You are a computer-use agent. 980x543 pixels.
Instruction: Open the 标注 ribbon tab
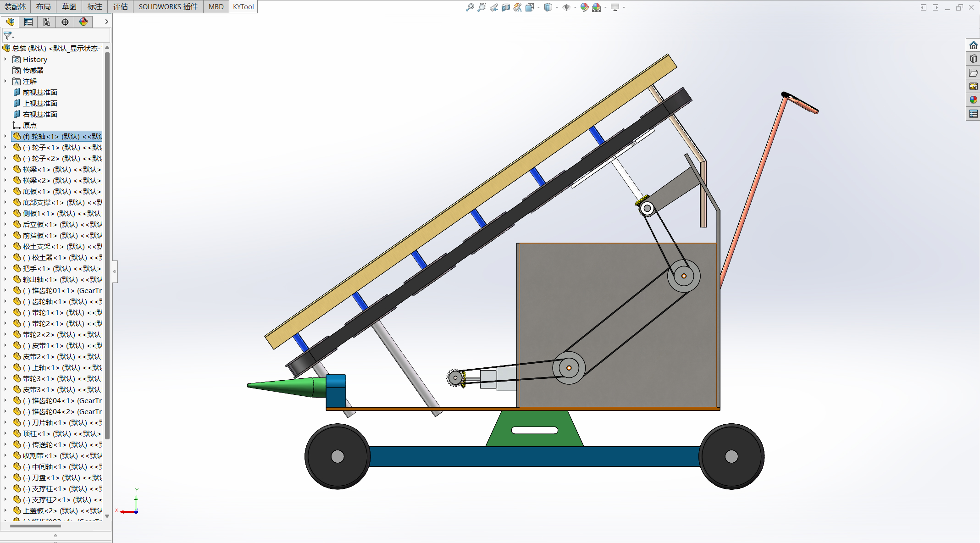[x=95, y=6]
